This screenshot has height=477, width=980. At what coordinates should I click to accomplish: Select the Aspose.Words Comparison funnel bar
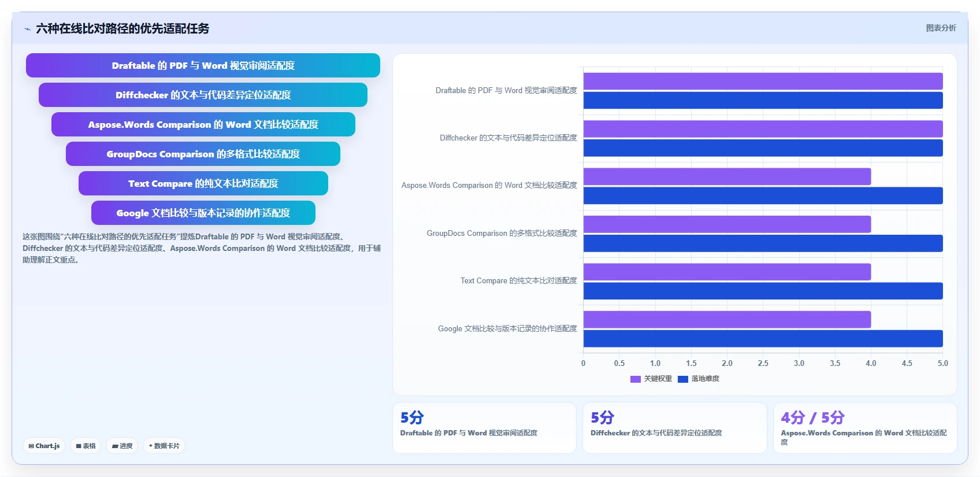(203, 124)
